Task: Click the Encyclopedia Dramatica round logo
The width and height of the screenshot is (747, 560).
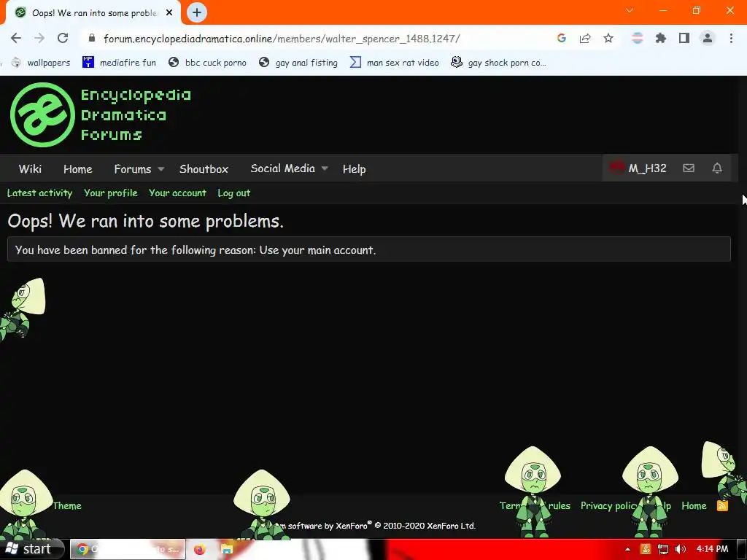Action: tap(42, 114)
